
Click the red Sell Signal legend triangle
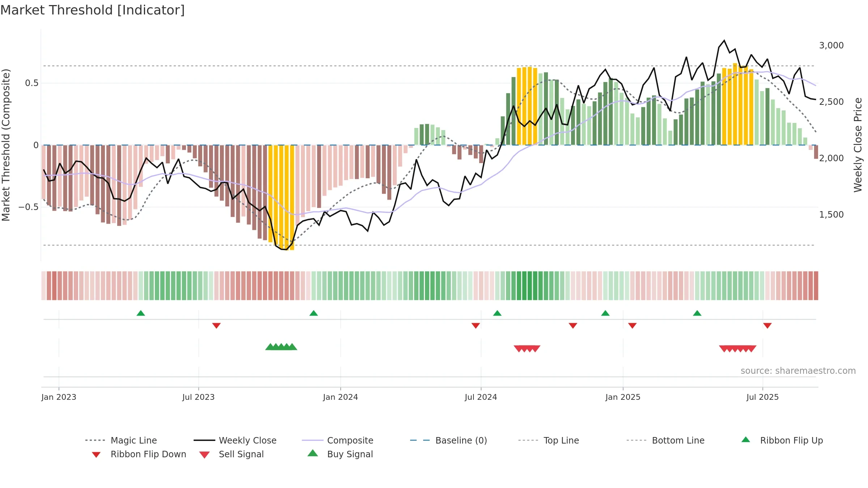click(x=204, y=455)
